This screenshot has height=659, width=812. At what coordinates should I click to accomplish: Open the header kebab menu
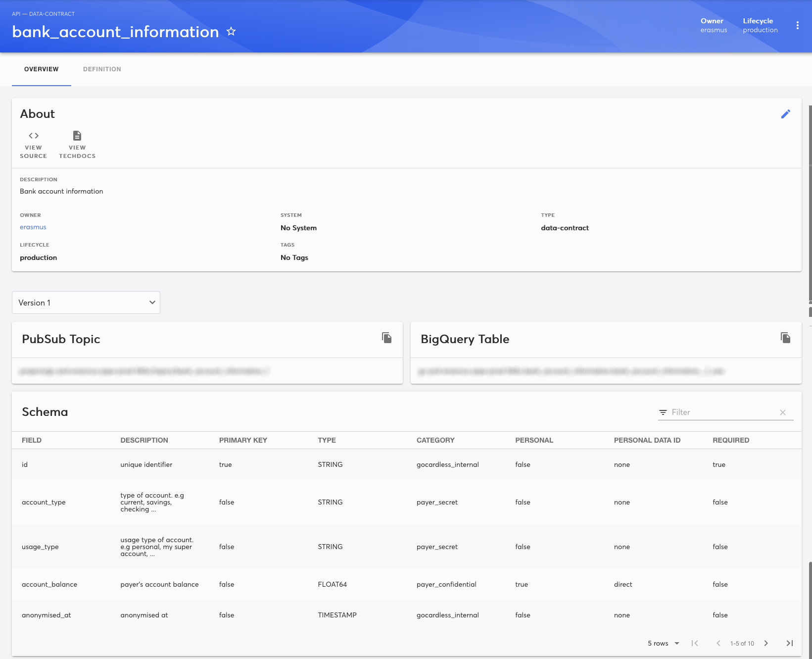pos(797,26)
